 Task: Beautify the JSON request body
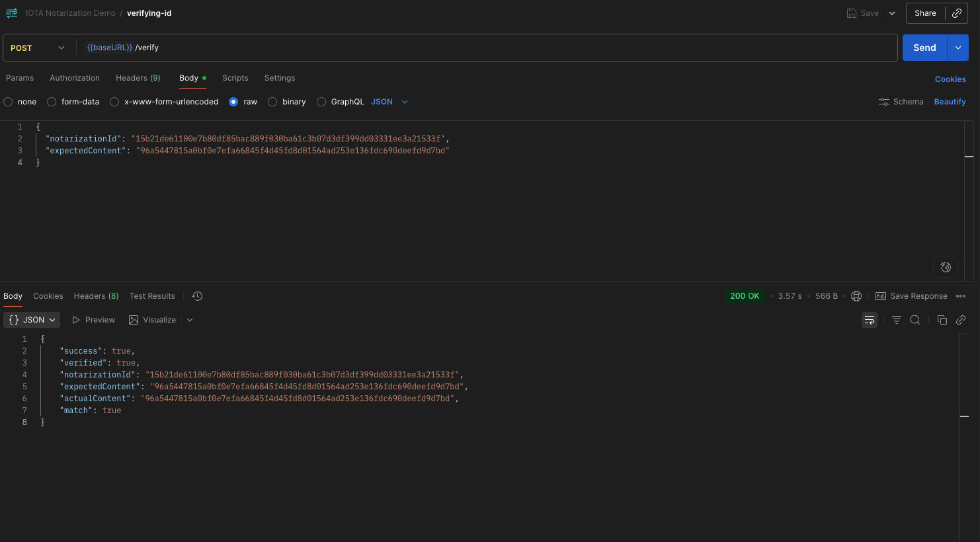950,101
